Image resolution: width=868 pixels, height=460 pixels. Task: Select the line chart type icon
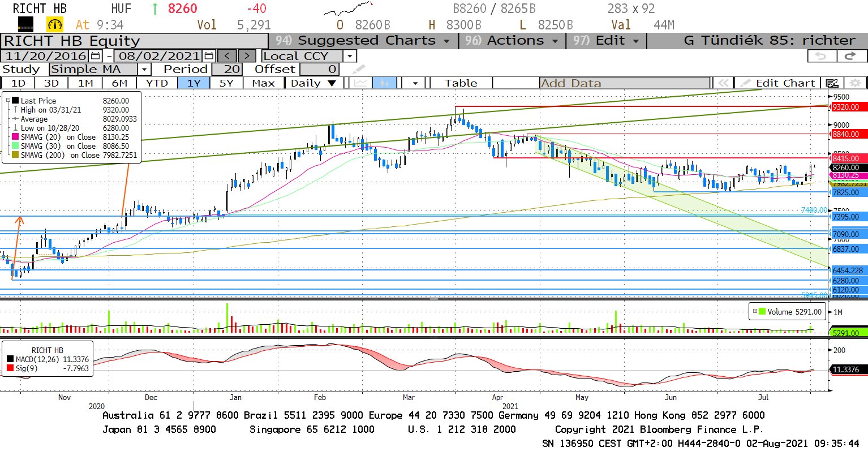click(x=360, y=83)
